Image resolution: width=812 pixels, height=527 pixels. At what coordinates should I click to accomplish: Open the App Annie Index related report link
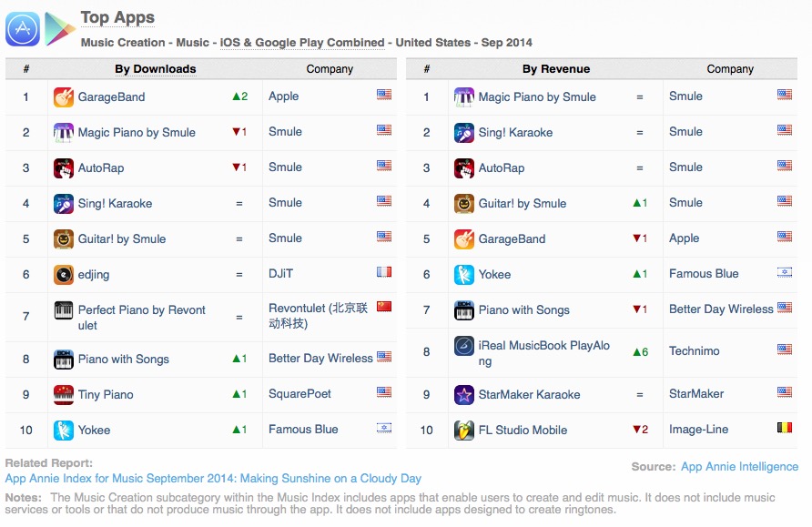click(213, 479)
